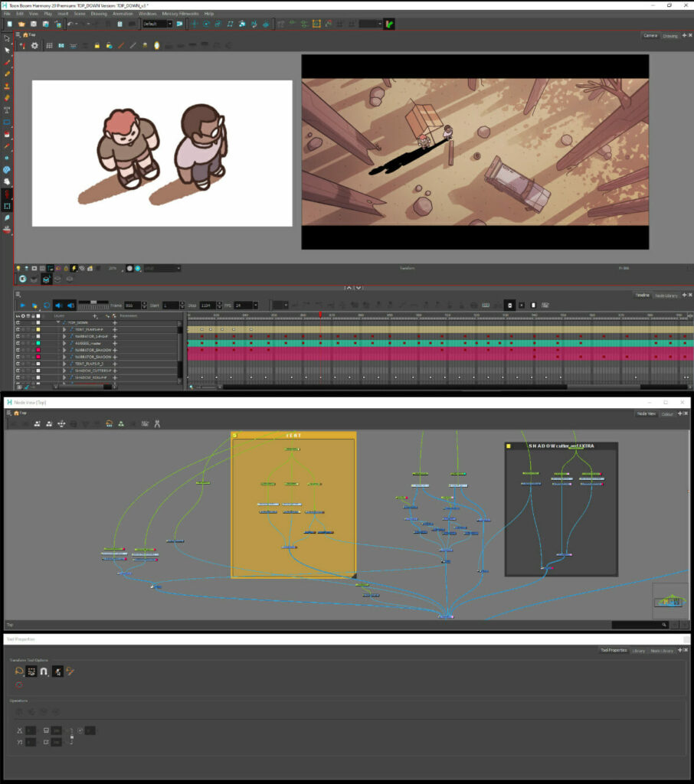Toggle the Snap magnet option in Tool Properties
The width and height of the screenshot is (694, 784).
coord(44,671)
